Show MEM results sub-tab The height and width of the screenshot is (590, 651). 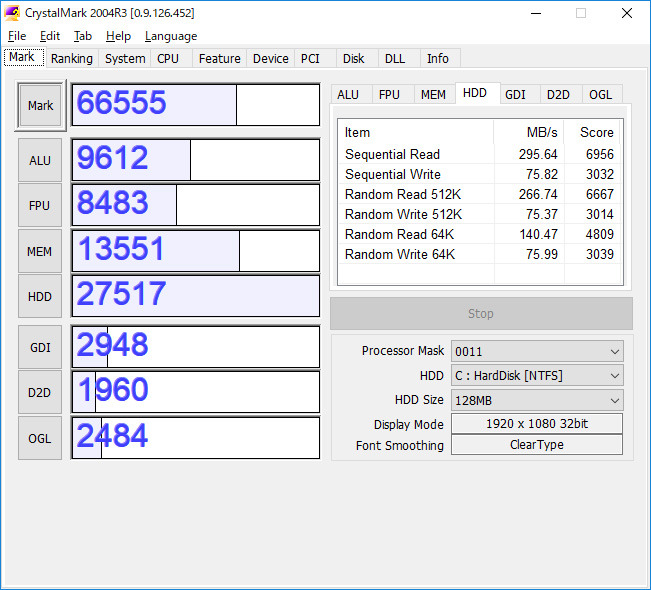[x=433, y=95]
